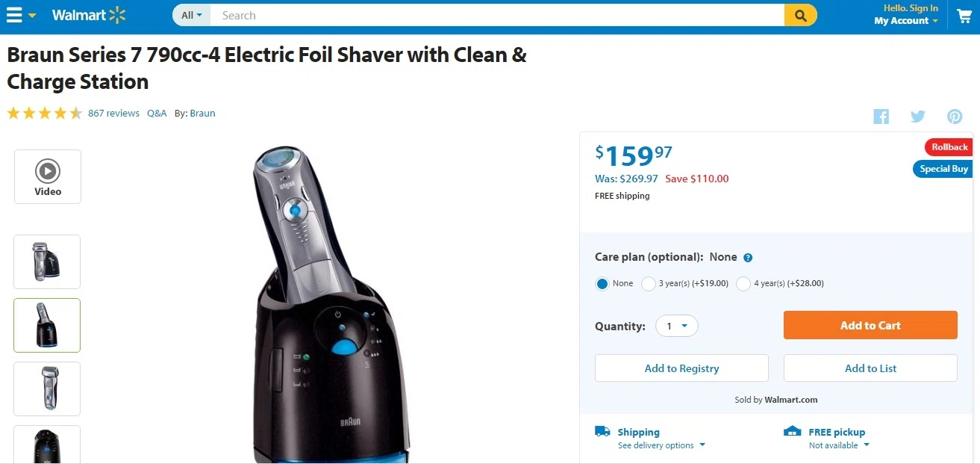Select the 3 year care plan
Viewport: 980px width, 464px height.
pyautogui.click(x=649, y=284)
